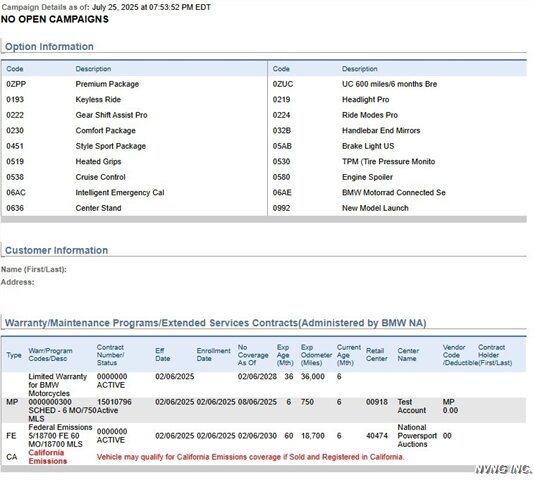
Task: Click retail center code 40474
Action: (377, 436)
